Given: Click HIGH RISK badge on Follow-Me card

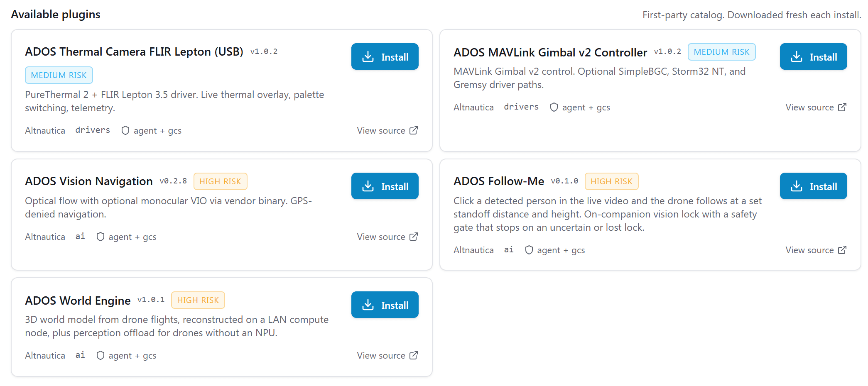Looking at the screenshot, I should click(x=611, y=181).
